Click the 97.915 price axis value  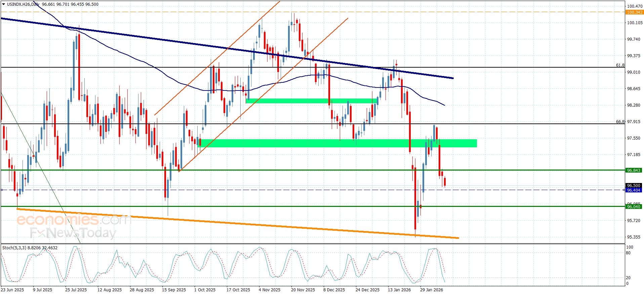pyautogui.click(x=634, y=122)
